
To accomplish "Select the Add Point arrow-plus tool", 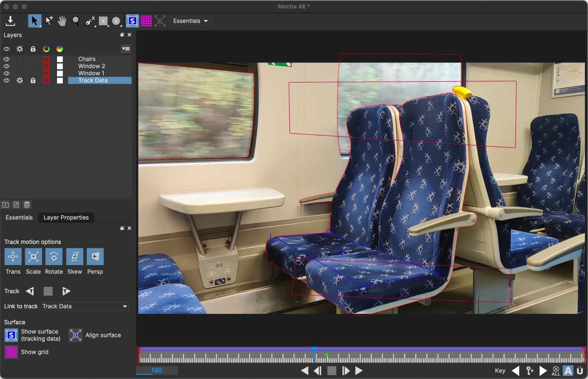I will (49, 21).
